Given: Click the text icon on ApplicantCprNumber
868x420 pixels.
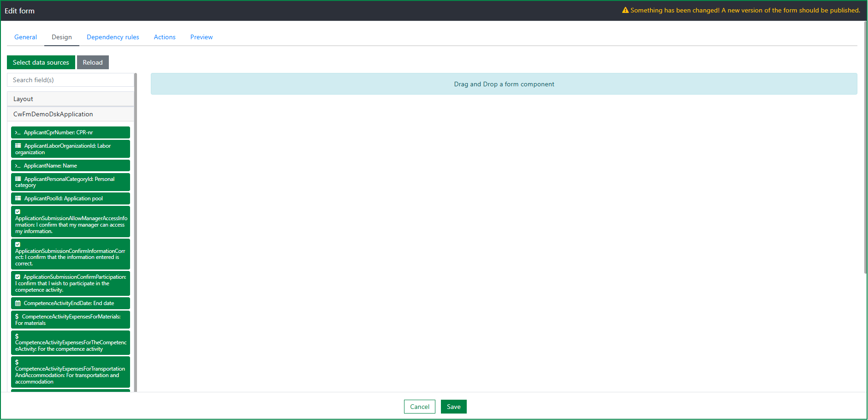Looking at the screenshot, I should click(18, 132).
